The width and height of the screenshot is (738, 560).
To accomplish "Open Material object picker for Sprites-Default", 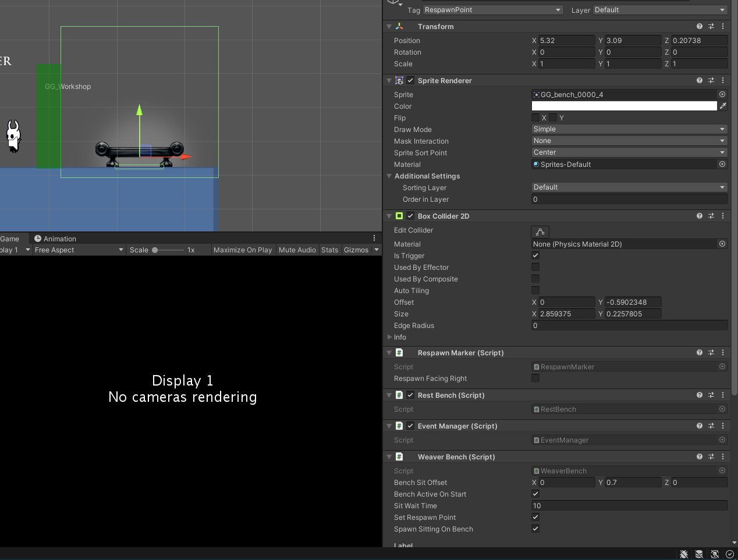I will 722,164.
